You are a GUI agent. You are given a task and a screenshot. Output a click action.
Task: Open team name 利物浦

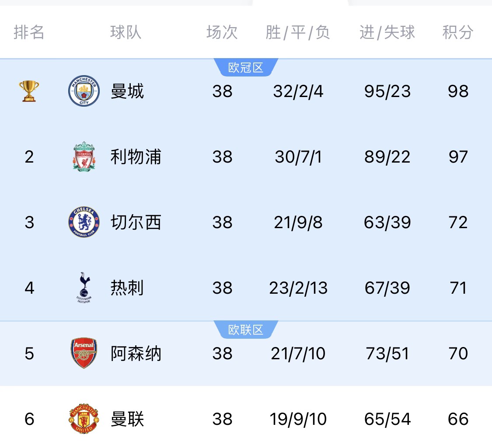pyautogui.click(x=136, y=157)
